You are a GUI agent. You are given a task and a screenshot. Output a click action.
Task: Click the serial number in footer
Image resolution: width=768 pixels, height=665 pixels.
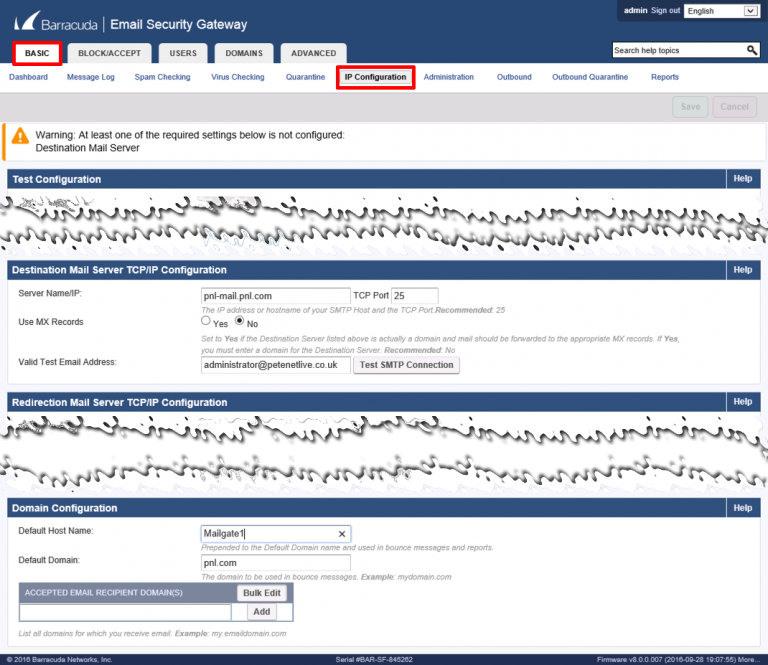tap(374, 660)
